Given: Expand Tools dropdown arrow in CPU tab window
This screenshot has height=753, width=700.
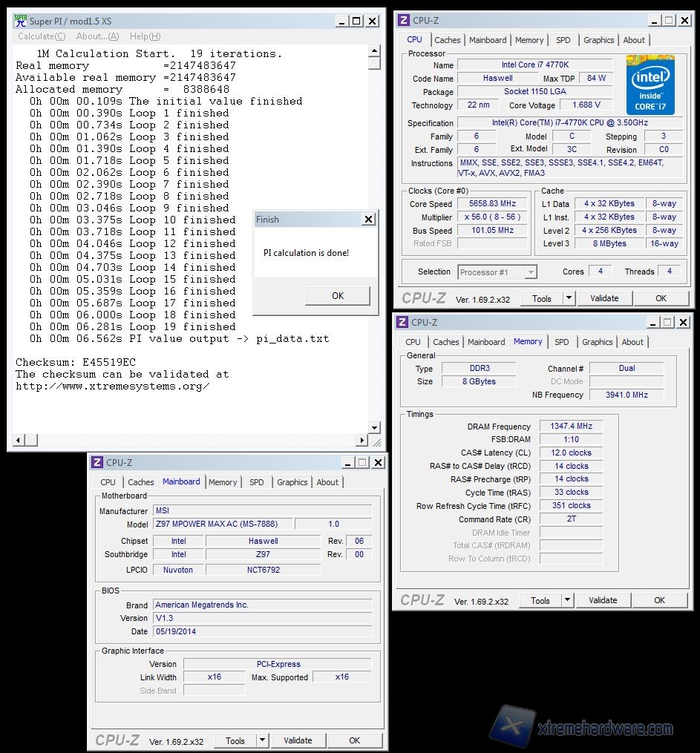Looking at the screenshot, I should (x=569, y=298).
